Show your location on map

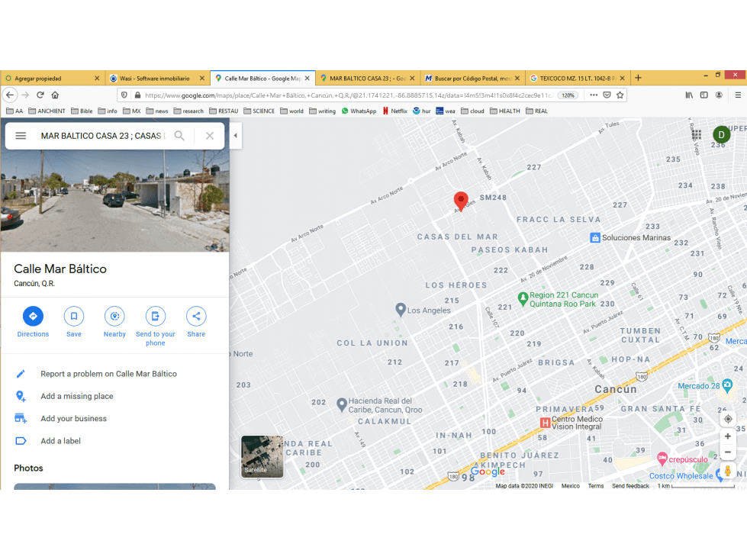tap(728, 419)
